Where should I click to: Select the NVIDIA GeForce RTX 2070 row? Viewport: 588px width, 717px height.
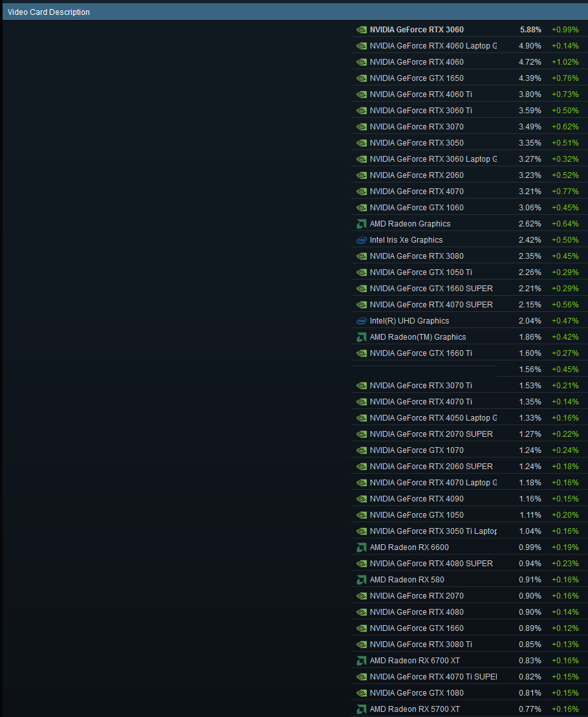click(470, 596)
